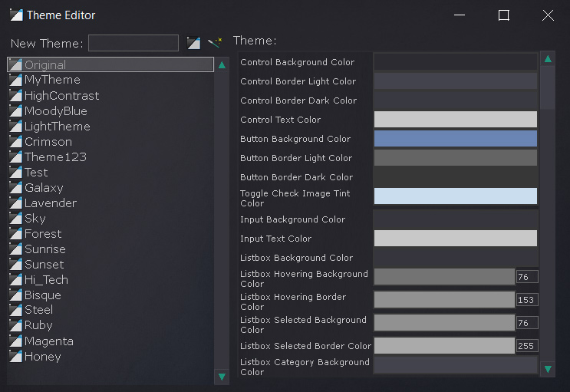Click the icon beside Lavender
This screenshot has width=570, height=392.
click(15, 203)
